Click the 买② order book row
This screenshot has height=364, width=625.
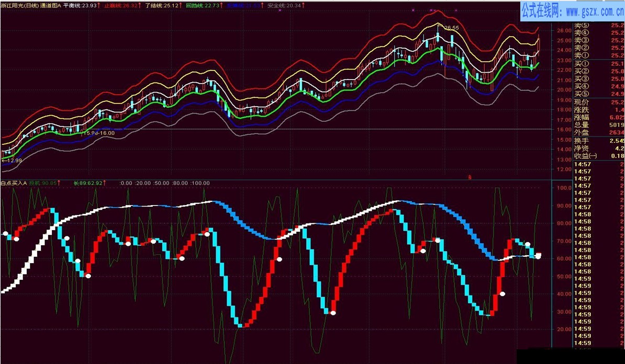599,71
